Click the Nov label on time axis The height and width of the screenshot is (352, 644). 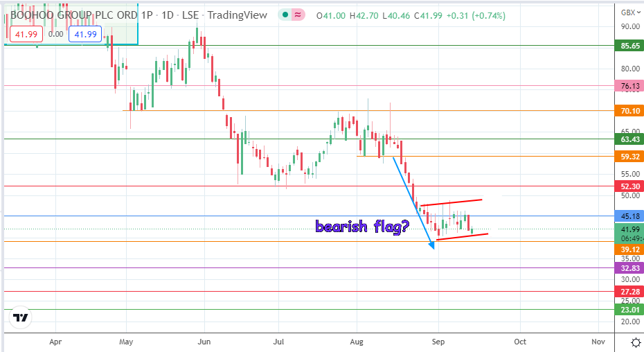tap(598, 342)
